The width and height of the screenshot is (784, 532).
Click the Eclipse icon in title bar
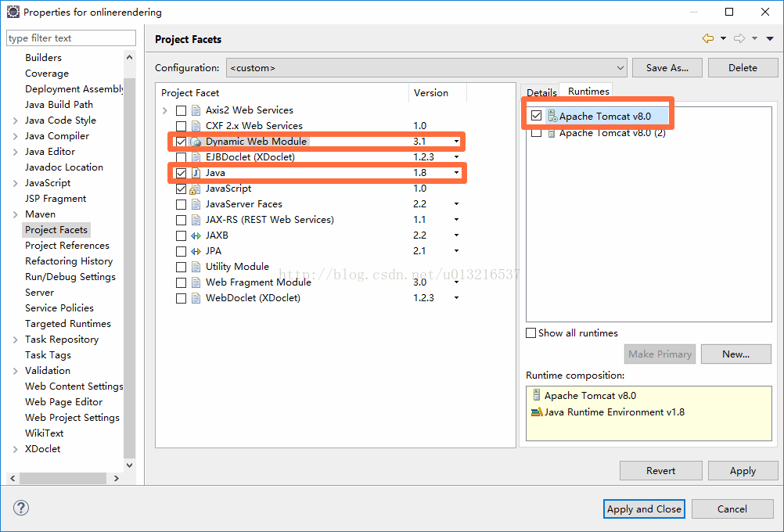pos(13,12)
